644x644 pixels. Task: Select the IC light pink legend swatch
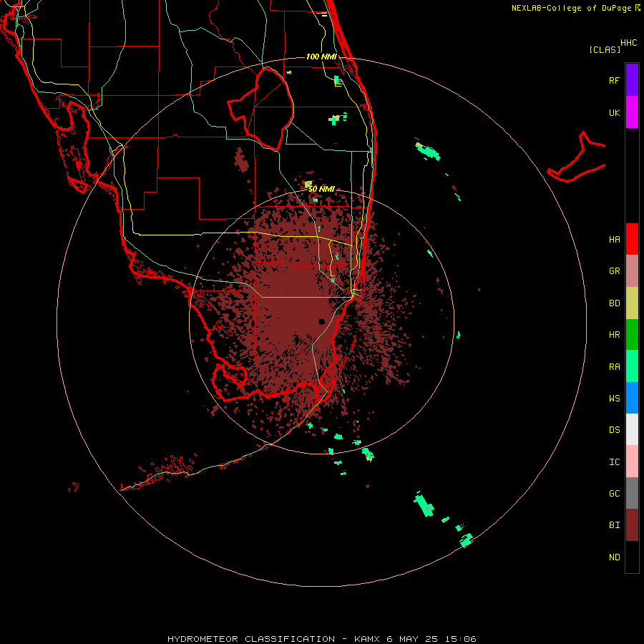coord(632,462)
